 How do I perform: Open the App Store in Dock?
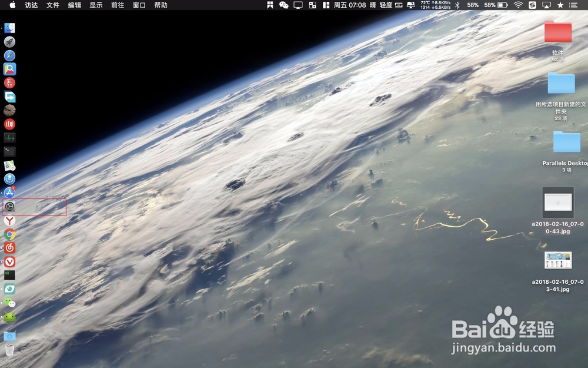coord(9,193)
